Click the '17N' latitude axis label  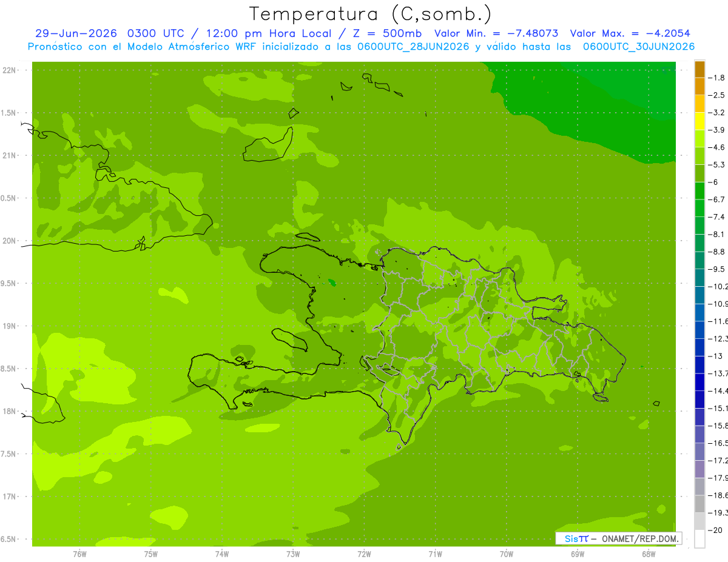tap(9, 497)
